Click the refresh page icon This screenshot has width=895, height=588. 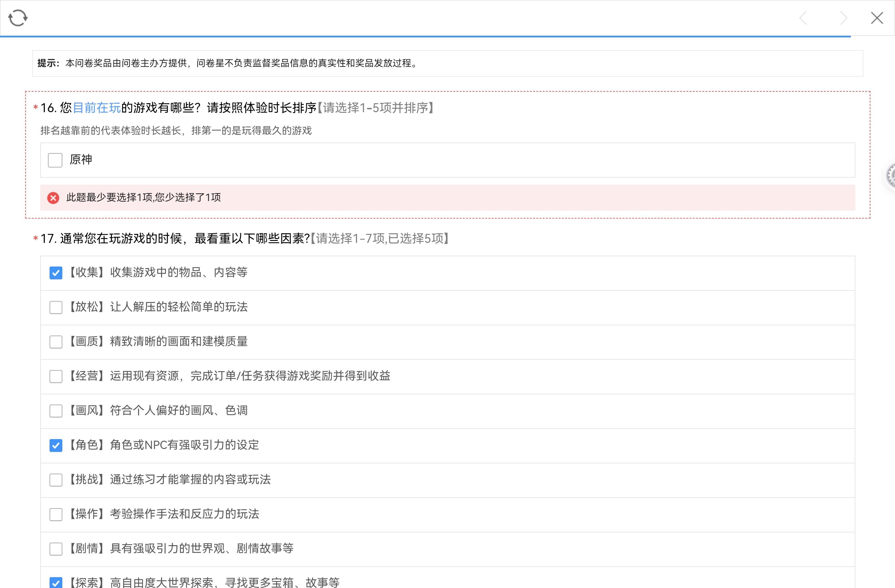(x=18, y=18)
